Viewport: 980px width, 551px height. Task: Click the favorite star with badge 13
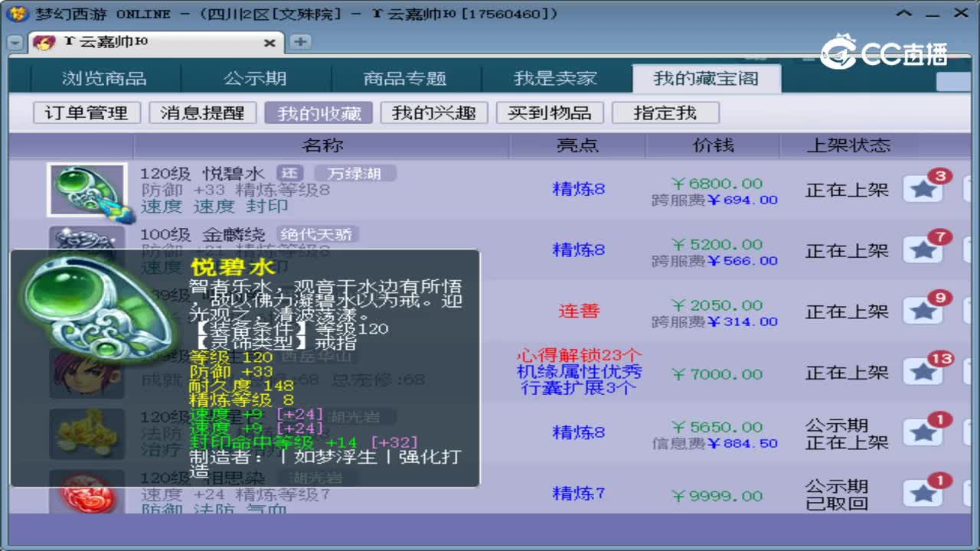[x=923, y=372]
